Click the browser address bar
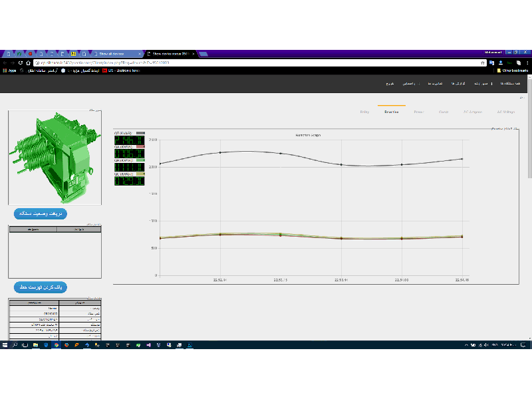The height and width of the screenshot is (399, 532). (x=253, y=63)
